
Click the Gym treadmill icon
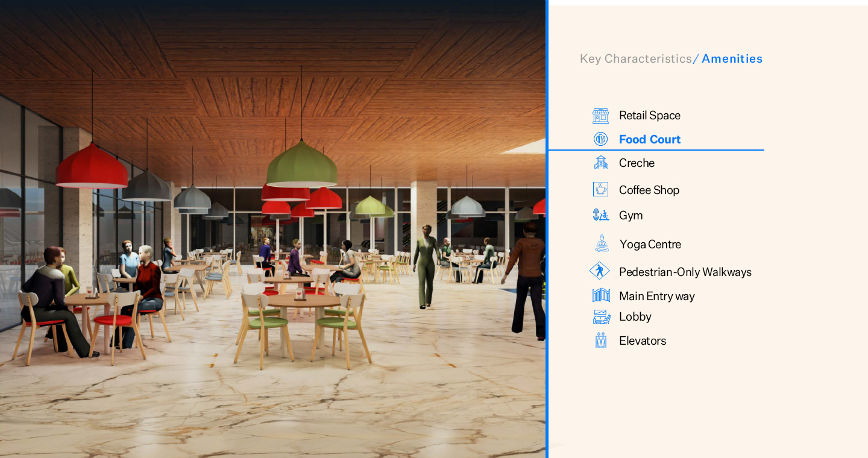tap(600, 215)
